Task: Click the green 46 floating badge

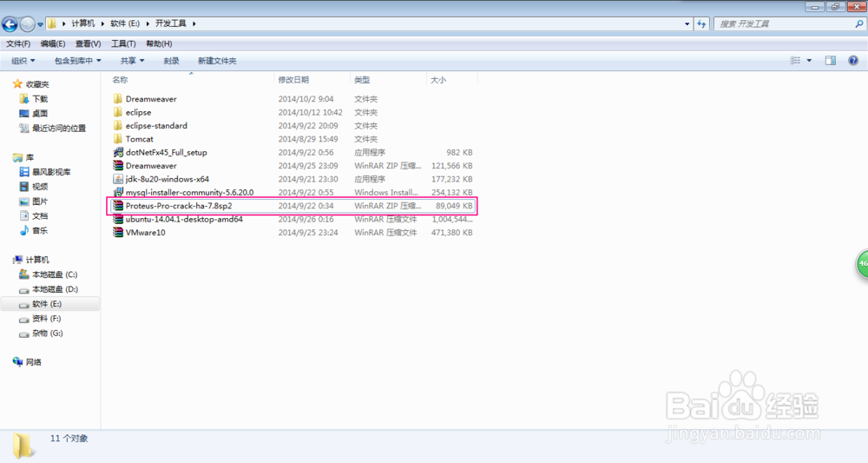Action: pyautogui.click(x=862, y=263)
